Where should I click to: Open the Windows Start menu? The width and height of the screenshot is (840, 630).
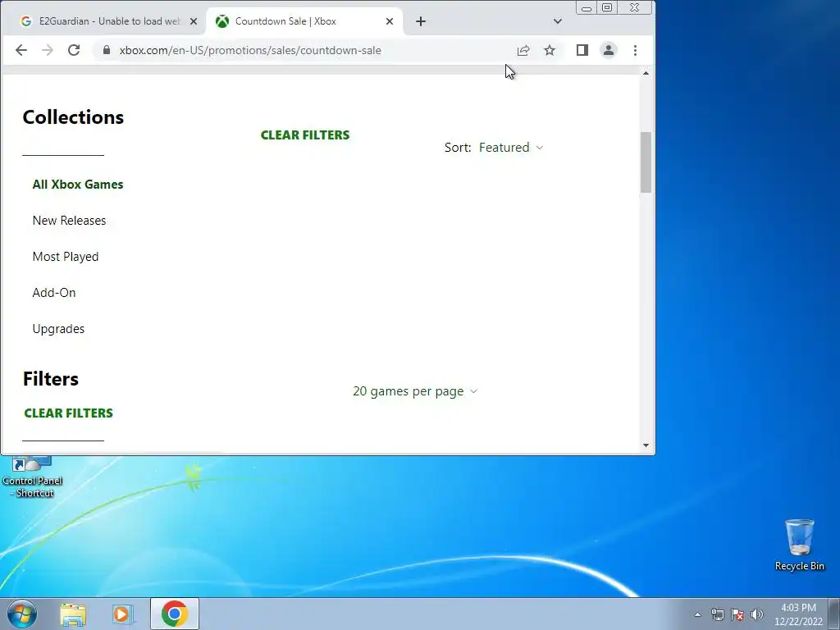(22, 614)
